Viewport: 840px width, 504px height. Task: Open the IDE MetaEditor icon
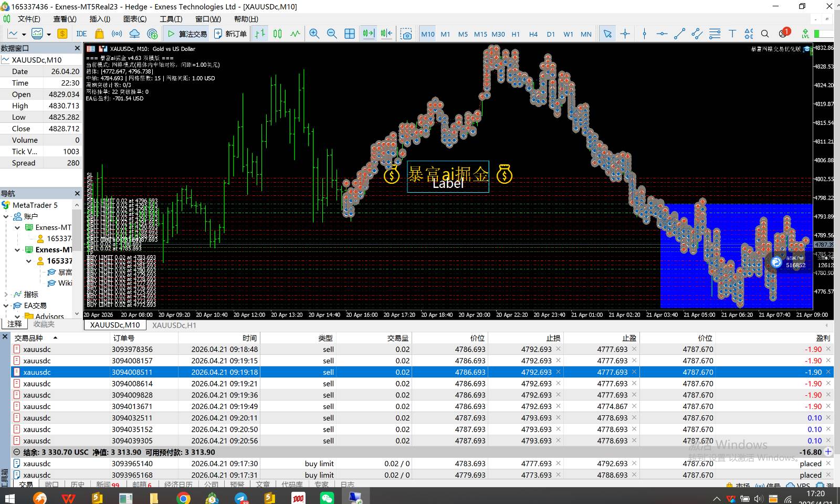tap(81, 34)
